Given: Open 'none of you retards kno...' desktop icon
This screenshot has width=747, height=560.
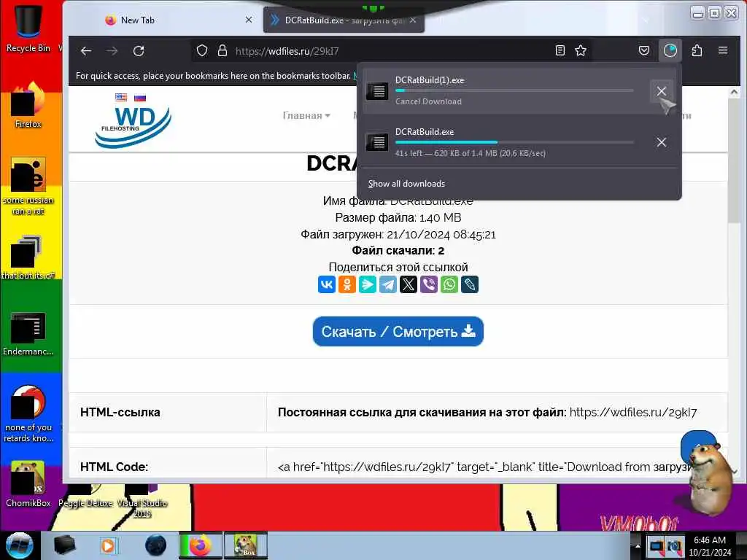Looking at the screenshot, I should coord(28,414).
